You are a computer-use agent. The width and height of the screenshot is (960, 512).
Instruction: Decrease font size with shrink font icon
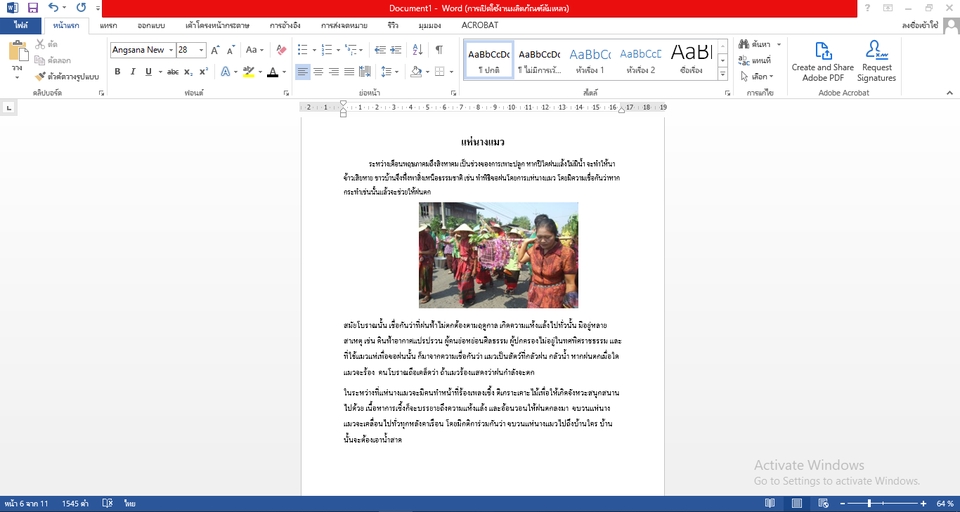(x=231, y=50)
